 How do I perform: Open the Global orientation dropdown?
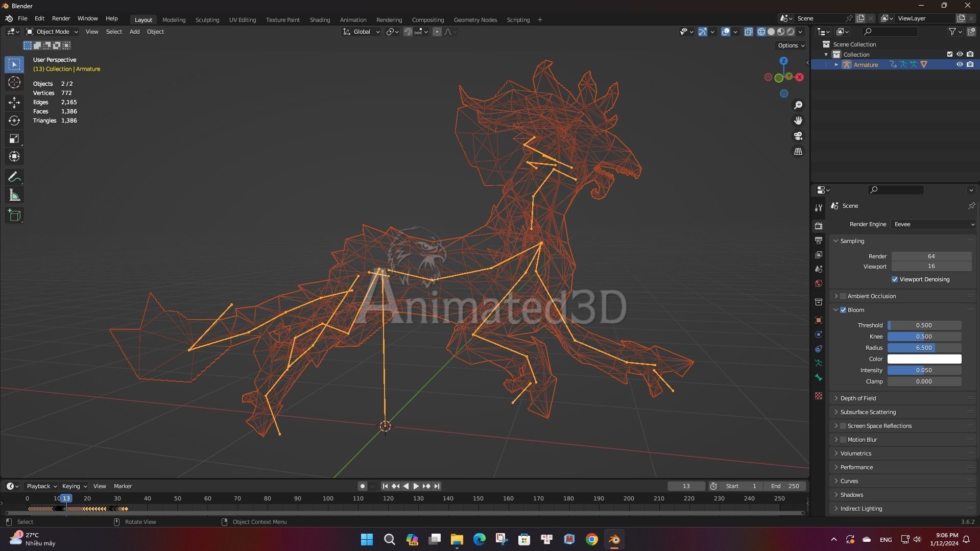point(362,32)
